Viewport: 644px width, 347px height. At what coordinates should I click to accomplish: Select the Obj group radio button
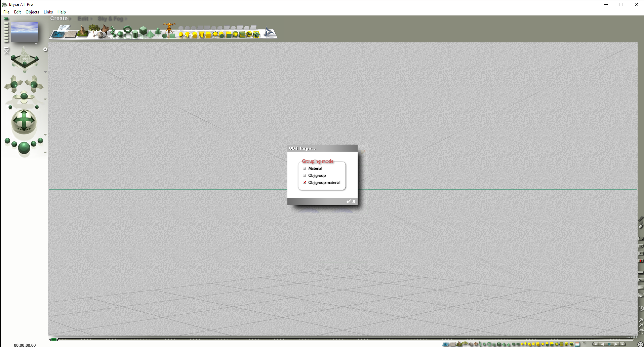click(305, 176)
